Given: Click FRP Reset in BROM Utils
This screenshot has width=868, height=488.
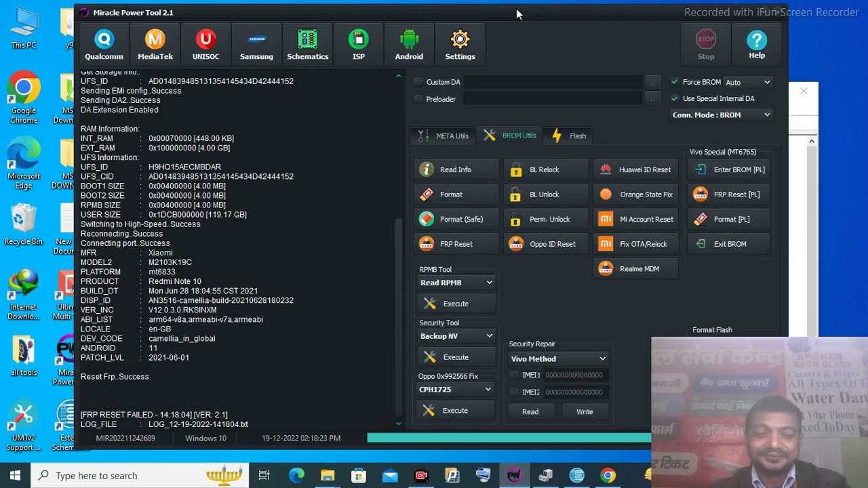Looking at the screenshot, I should [456, 244].
